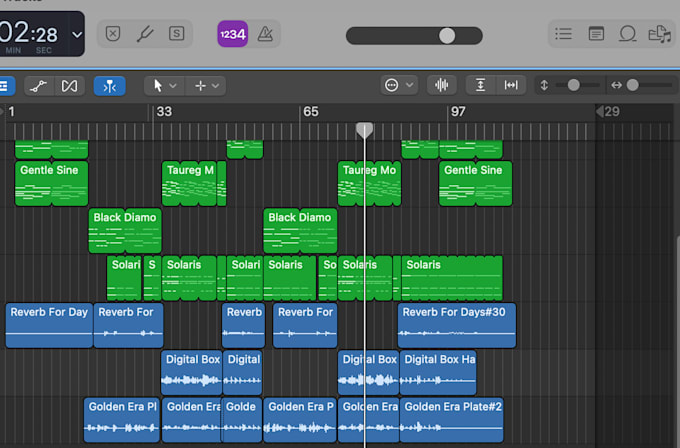Image resolution: width=680 pixels, height=448 pixels.
Task: Select the Solari region starting the Solaris track
Action: [124, 278]
